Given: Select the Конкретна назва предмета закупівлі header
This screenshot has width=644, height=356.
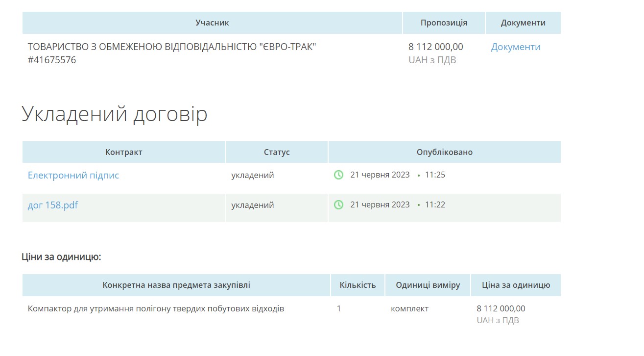Looking at the screenshot, I should [x=176, y=285].
